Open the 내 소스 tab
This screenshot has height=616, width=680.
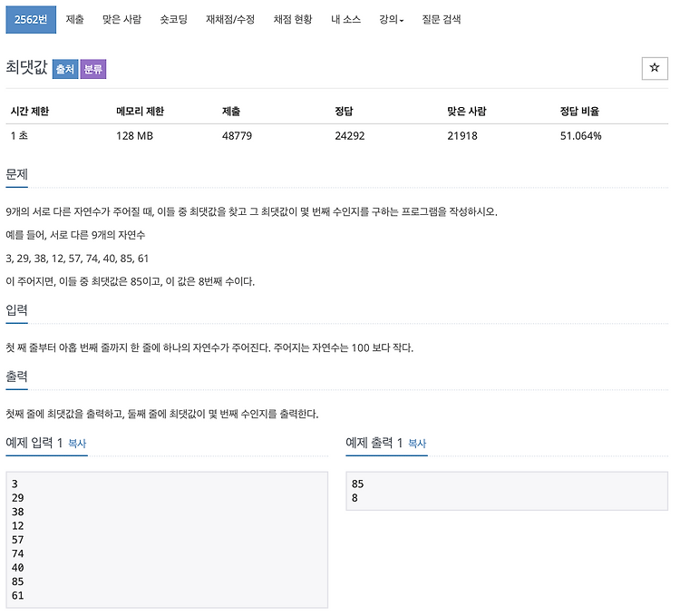(x=345, y=20)
